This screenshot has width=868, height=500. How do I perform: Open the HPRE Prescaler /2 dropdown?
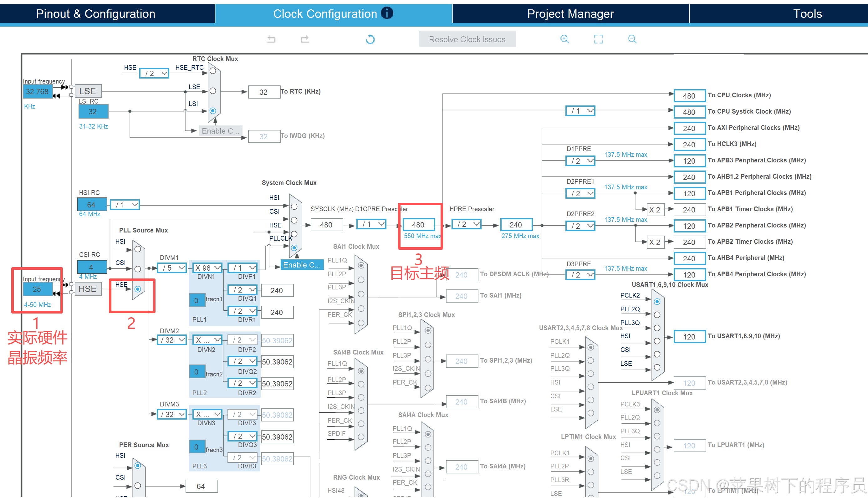(467, 224)
